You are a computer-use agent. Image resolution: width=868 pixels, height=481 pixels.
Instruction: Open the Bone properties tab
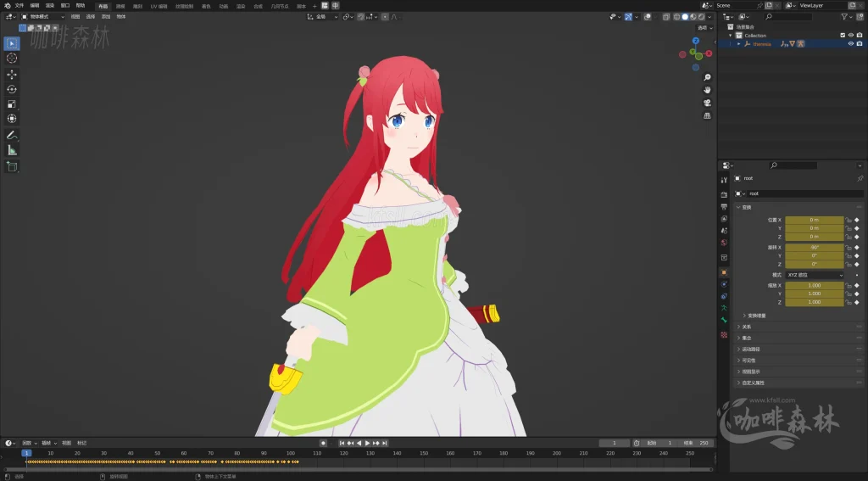coord(724,321)
